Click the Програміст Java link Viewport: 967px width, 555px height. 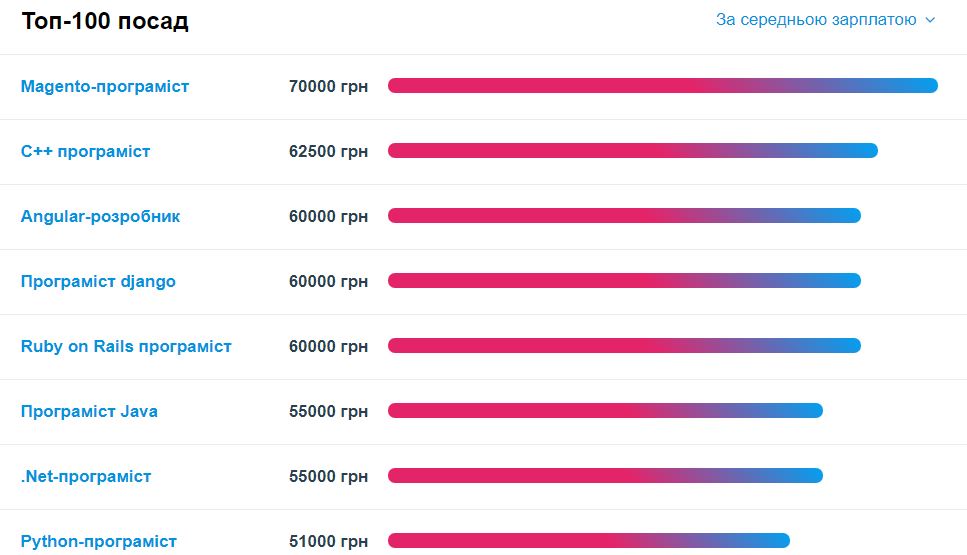89,411
